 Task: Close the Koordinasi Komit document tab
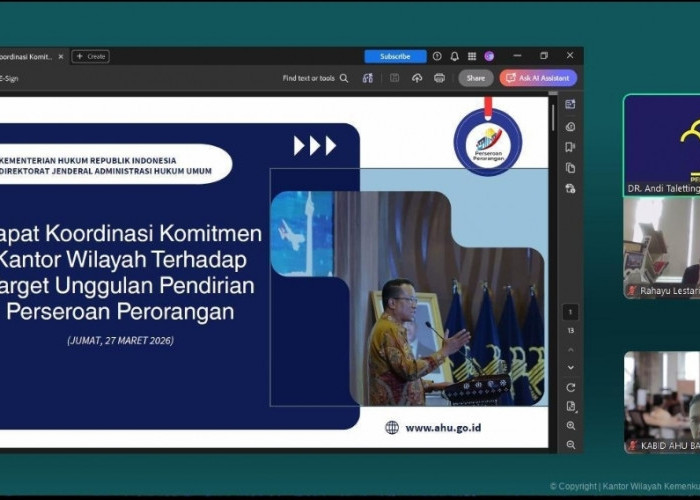click(61, 57)
